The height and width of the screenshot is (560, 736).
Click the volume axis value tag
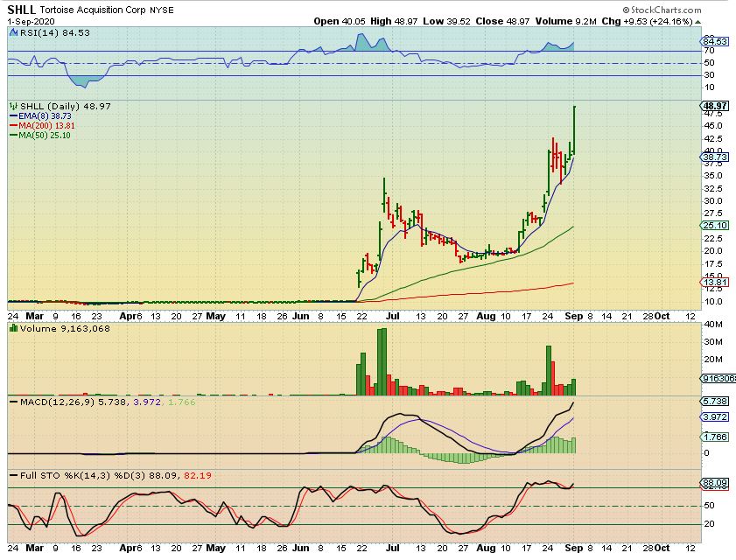click(718, 378)
